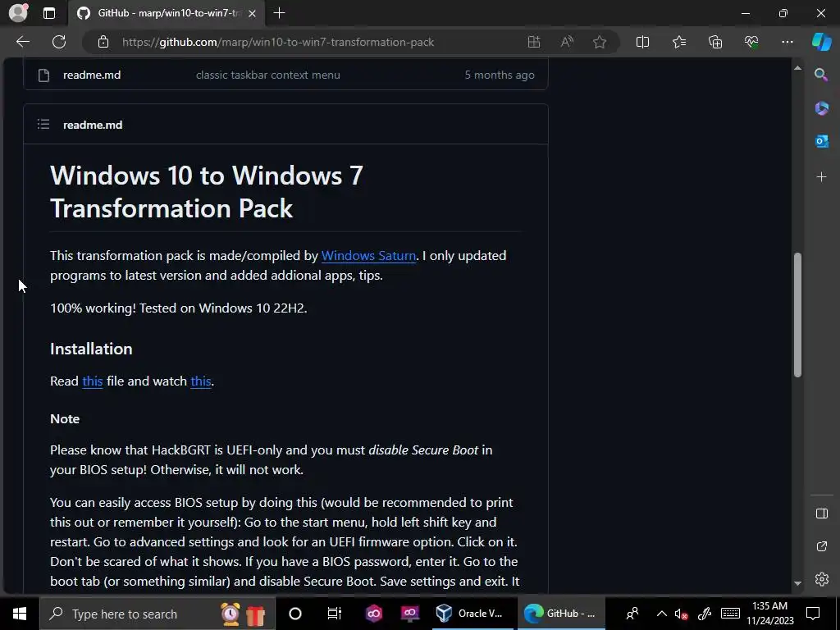Open the tab actions menu icon
The height and width of the screenshot is (630, 840).
click(x=49, y=13)
